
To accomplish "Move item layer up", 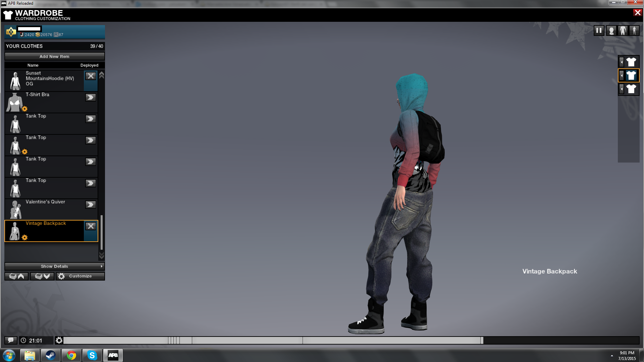I will pyautogui.click(x=16, y=276).
